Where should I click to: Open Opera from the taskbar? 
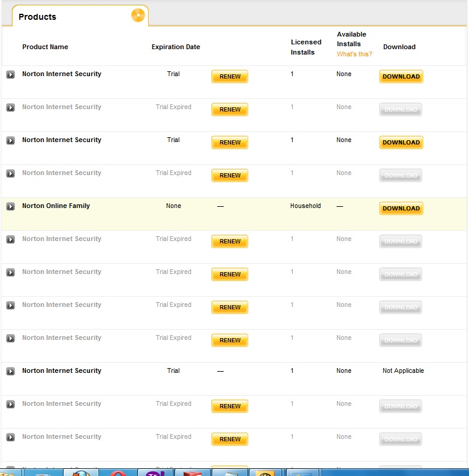pyautogui.click(x=119, y=472)
